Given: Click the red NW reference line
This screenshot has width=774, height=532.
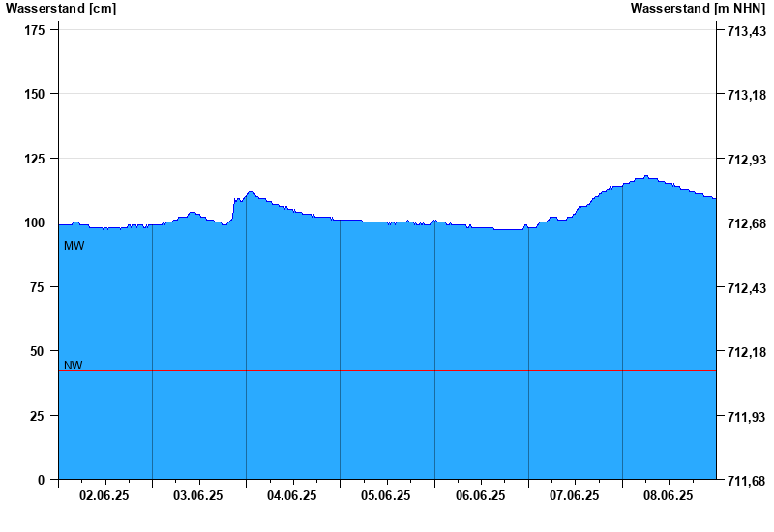Looking at the screenshot, I should click(388, 371).
